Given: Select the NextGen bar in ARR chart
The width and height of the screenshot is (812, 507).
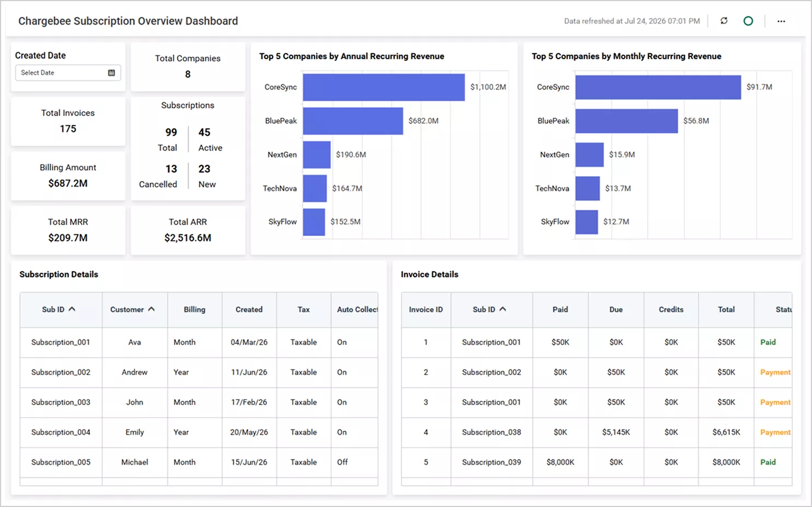Looking at the screenshot, I should coord(317,154).
